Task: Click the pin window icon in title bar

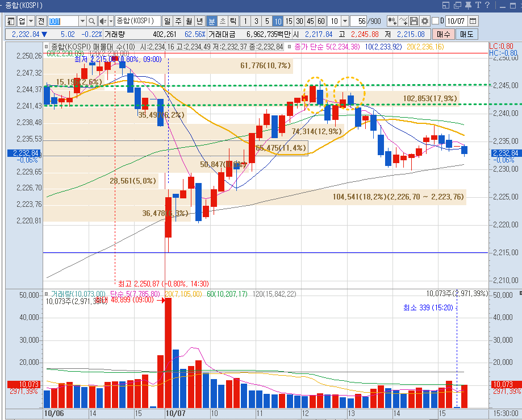Action: pos(469,5)
